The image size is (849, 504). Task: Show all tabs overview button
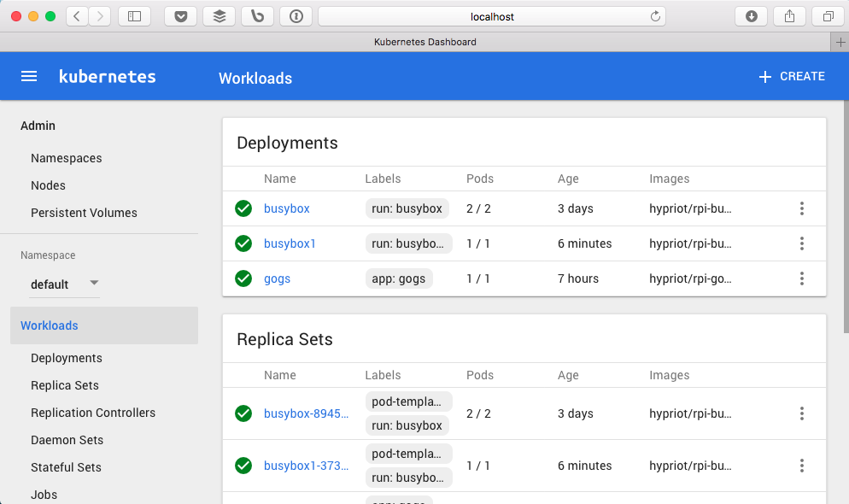tap(828, 16)
